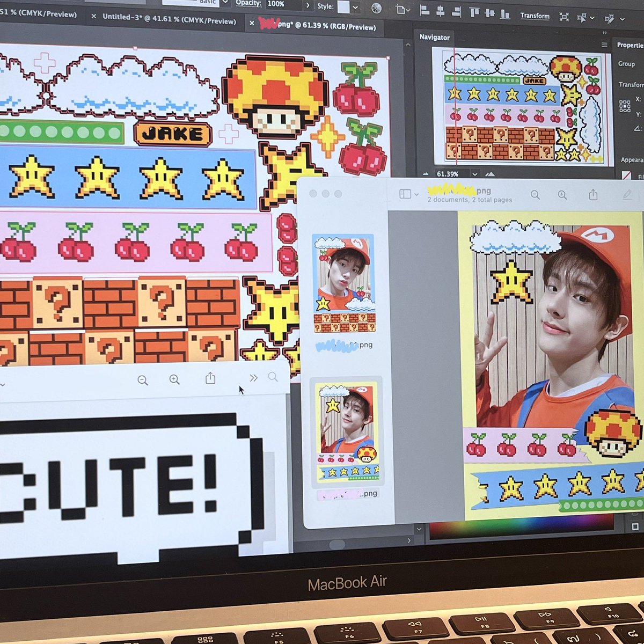This screenshot has width=644, height=644.
Task: Align selection to vertical center
Action: (x=489, y=14)
